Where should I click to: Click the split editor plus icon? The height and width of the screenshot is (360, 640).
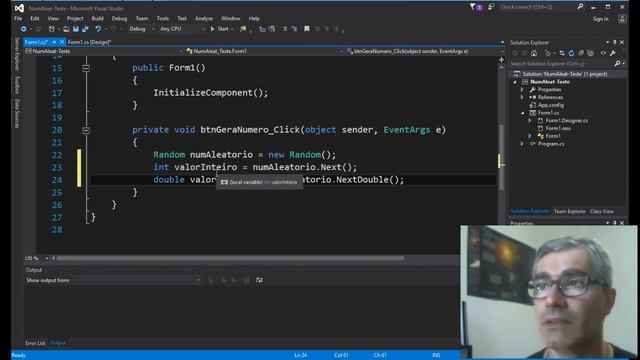click(502, 60)
